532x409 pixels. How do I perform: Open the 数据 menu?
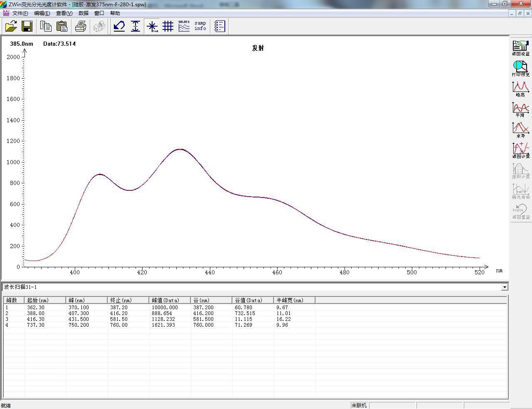84,13
